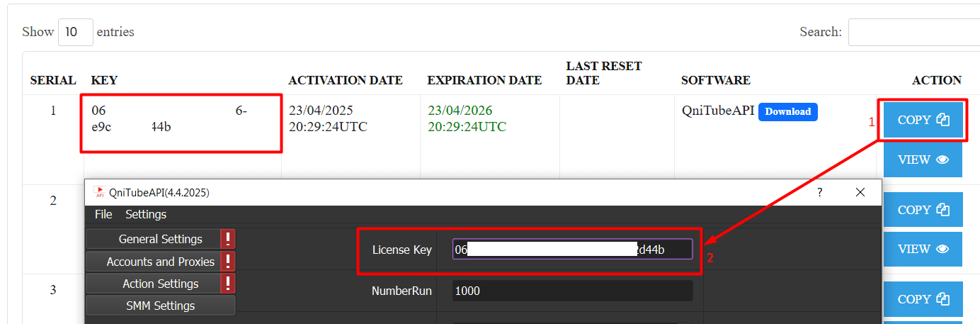Switch to General Settings tab

coord(161,239)
